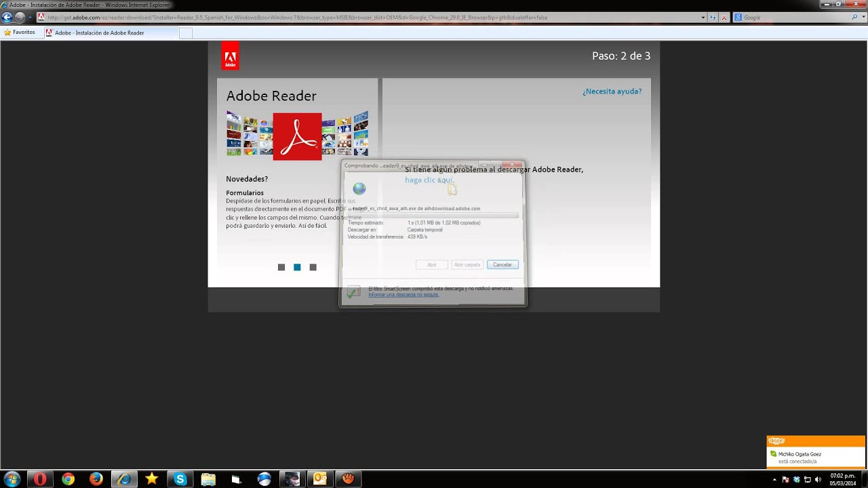
Task: Click the Skype notification for Michiko Ogata Goez
Action: pyautogui.click(x=816, y=451)
